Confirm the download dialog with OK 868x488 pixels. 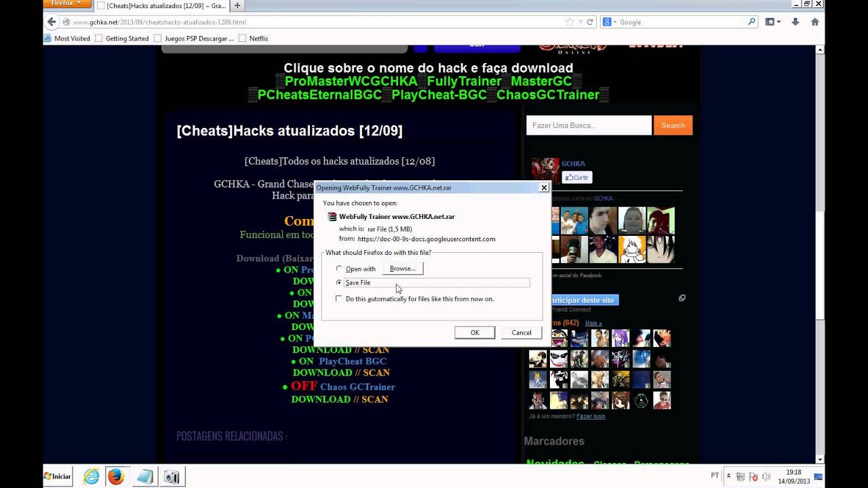(x=475, y=333)
